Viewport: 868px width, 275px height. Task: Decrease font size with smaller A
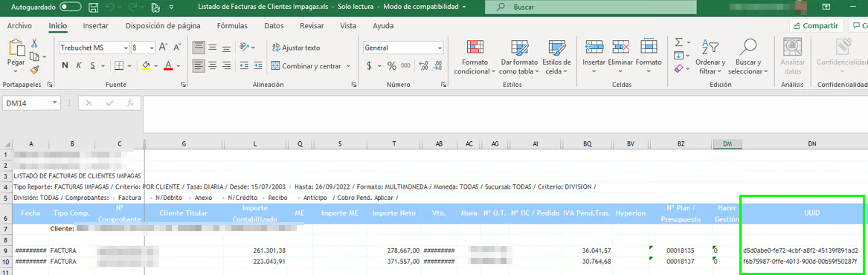tap(177, 48)
